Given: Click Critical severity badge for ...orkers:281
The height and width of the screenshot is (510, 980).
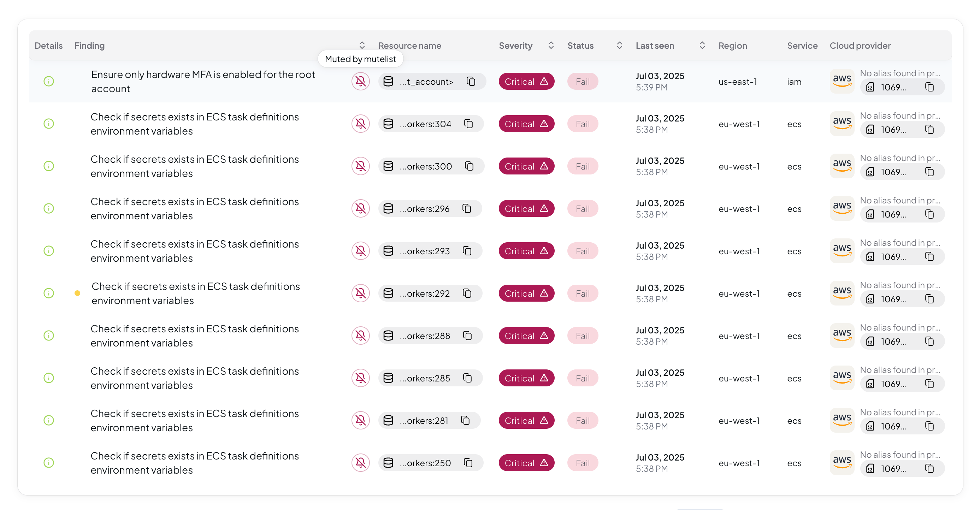Looking at the screenshot, I should click(x=526, y=420).
